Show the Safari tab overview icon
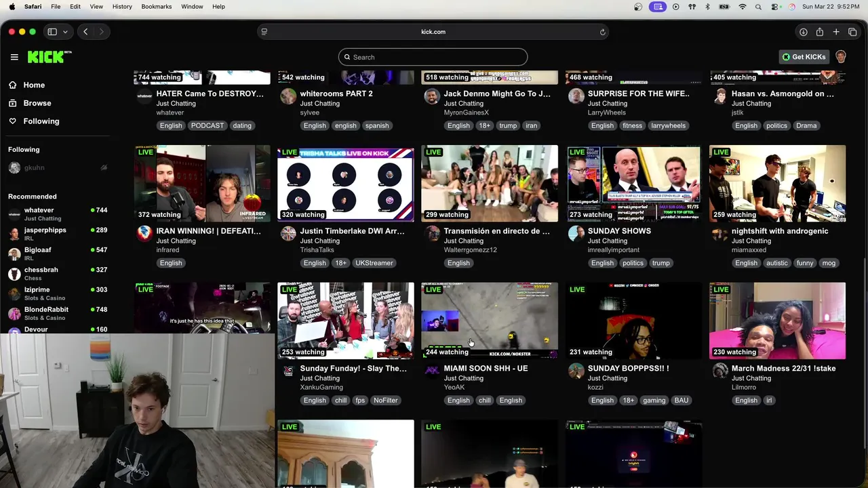Screen dimensions: 868x488 852,32
